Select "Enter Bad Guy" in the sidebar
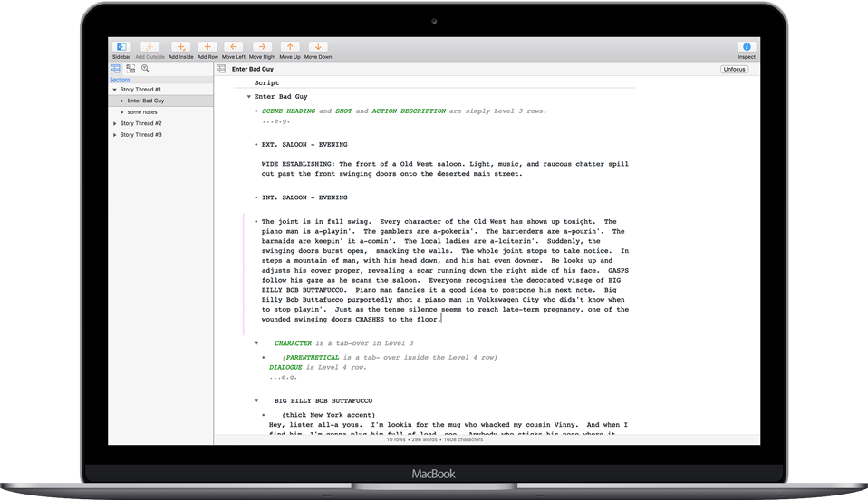The height and width of the screenshot is (500, 868). click(x=146, y=101)
